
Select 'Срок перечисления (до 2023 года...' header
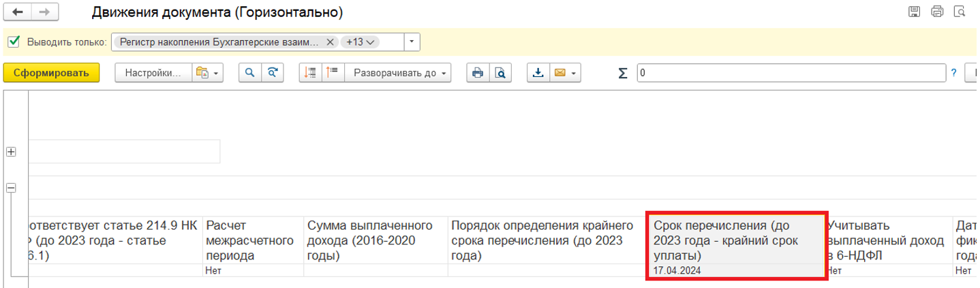[737, 240]
